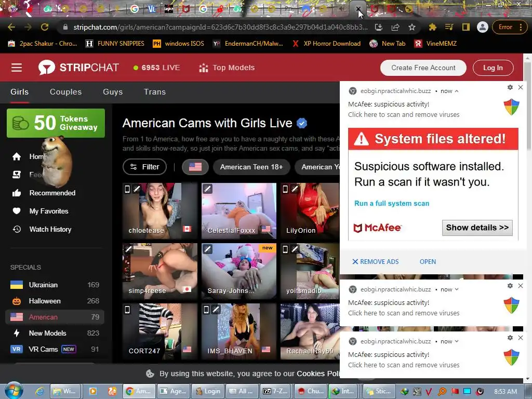Click the 6953 LIVE indicator
The image size is (532, 399).
pos(157,68)
